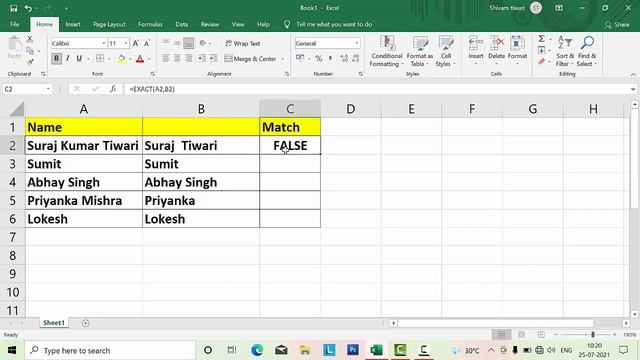
Task: Center text horizontally
Action: (x=177, y=58)
